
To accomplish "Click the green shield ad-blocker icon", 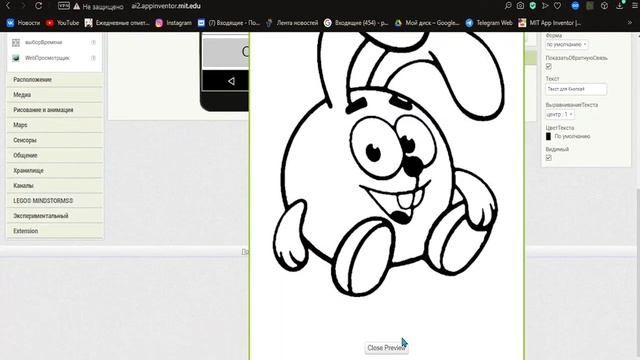I will pyautogui.click(x=533, y=6).
